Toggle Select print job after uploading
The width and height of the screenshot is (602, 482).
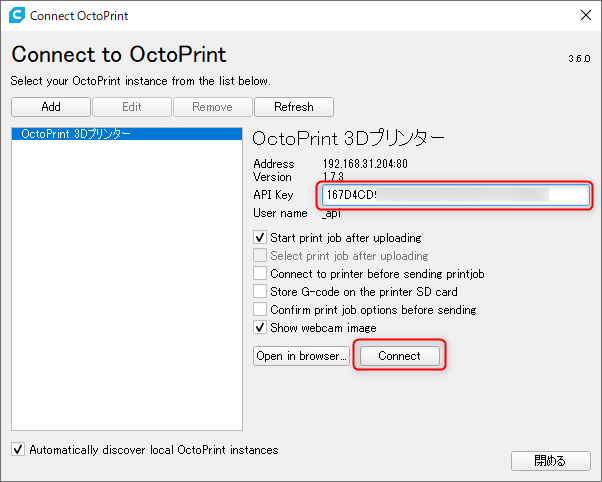coord(260,256)
